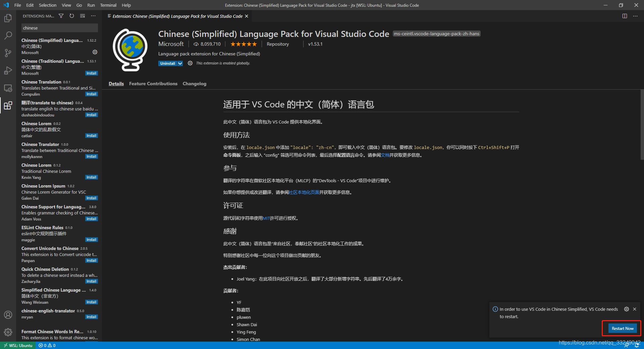Viewport: 644px width, 349px height.
Task: Open extensions views and more actions menu
Action: pos(93,16)
